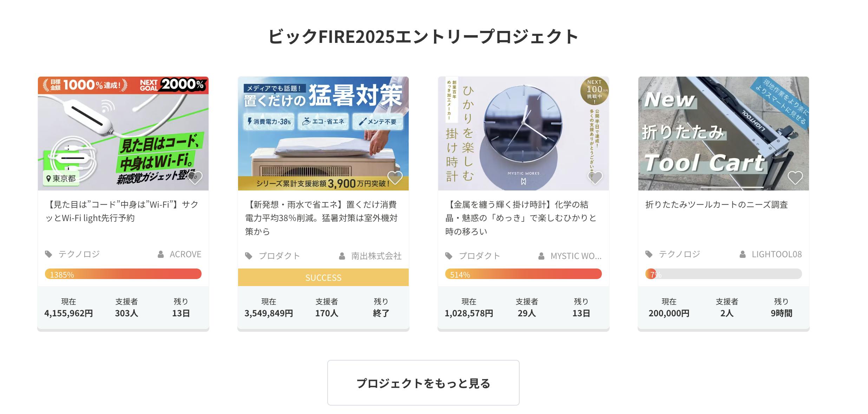Click the person icon beside 南出株式会社
868x414 pixels.
tap(342, 256)
